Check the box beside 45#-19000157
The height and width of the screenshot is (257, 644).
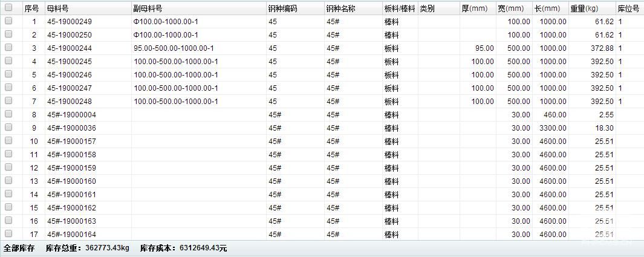tap(8, 140)
